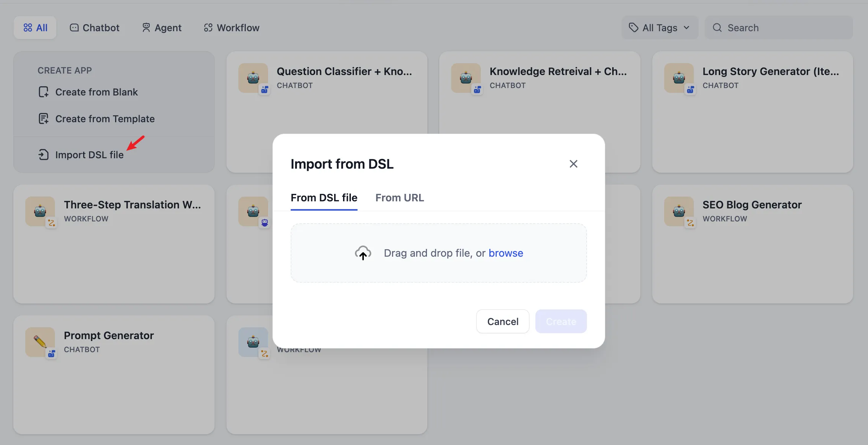
Task: Select the From DSL file tab
Action: click(324, 198)
